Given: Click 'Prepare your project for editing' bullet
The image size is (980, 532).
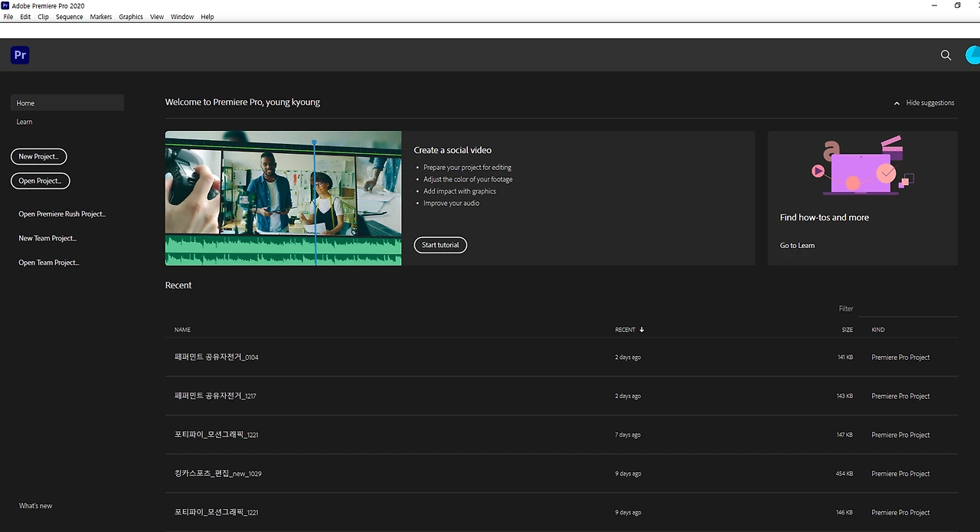Looking at the screenshot, I should (x=467, y=168).
